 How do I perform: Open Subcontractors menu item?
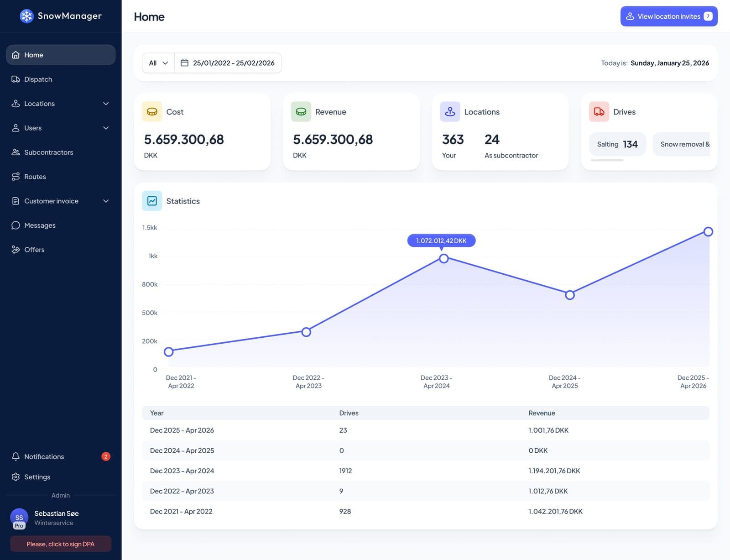click(x=61, y=152)
